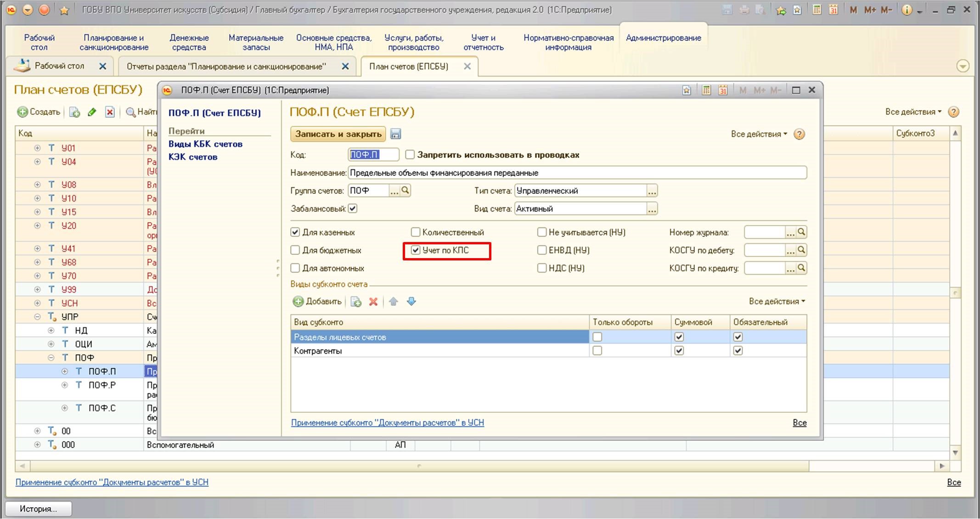Switch to Рабочий стол tab
Image resolution: width=980 pixels, height=519 pixels.
(x=59, y=66)
